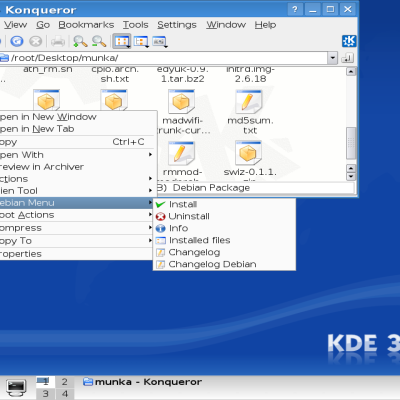Open the Settings menu

[177, 25]
